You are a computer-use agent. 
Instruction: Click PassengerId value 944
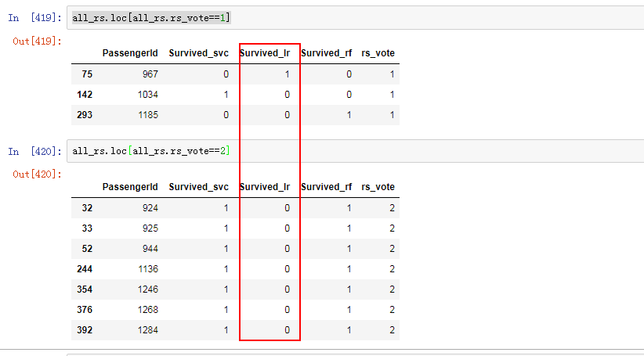click(150, 249)
